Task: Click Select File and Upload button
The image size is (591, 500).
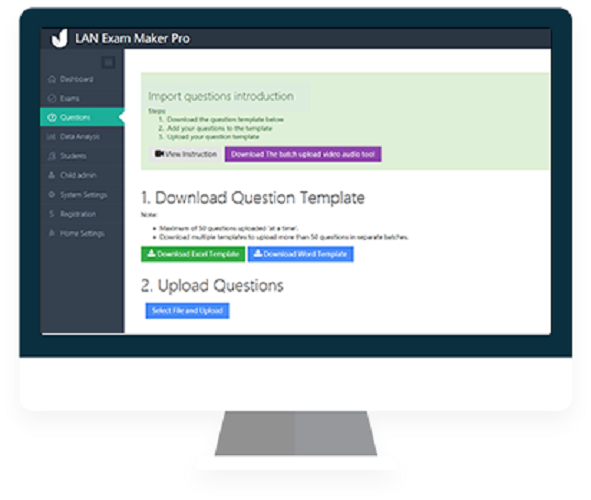Action: click(187, 311)
